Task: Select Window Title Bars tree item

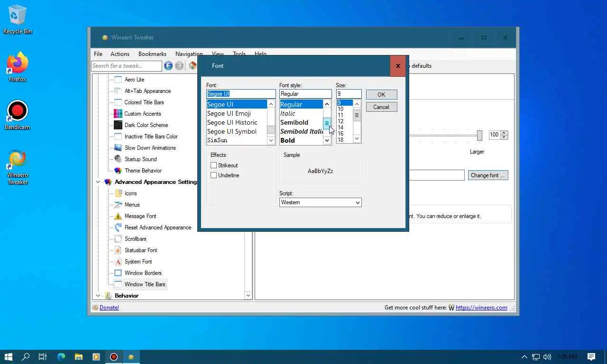Action: pos(145,284)
